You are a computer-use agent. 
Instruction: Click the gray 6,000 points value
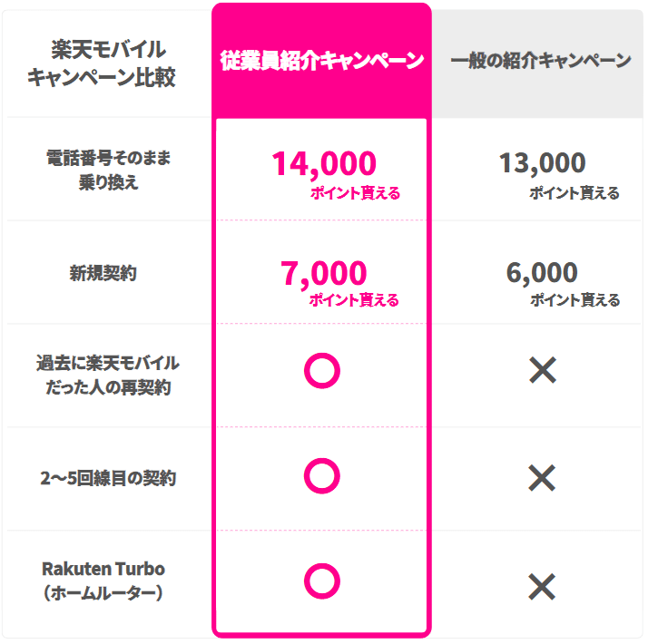tap(542, 272)
